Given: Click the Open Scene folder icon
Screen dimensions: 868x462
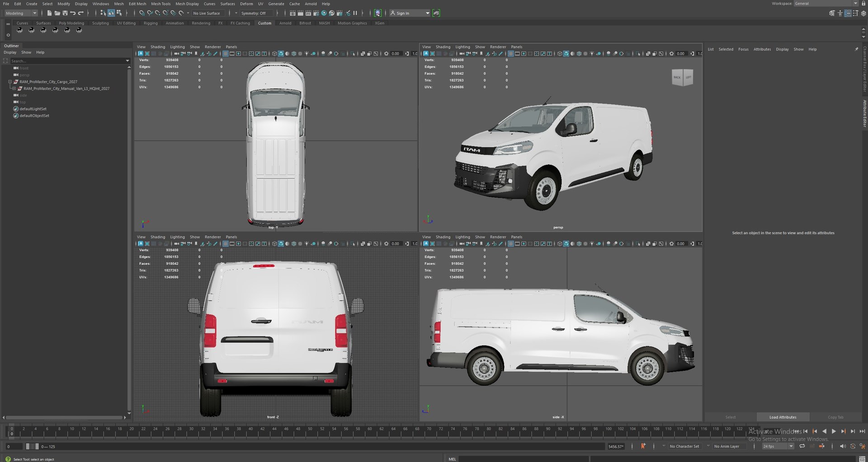Looking at the screenshot, I should (x=57, y=13).
